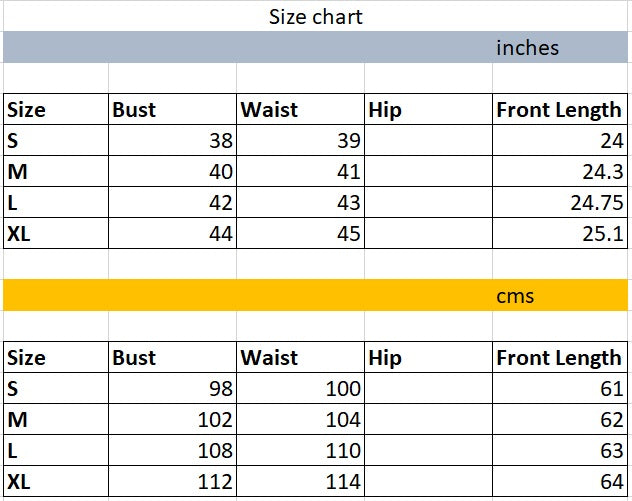Image resolution: width=632 pixels, height=501 pixels.
Task: Click bust value 98 cell
Action: 172,389
